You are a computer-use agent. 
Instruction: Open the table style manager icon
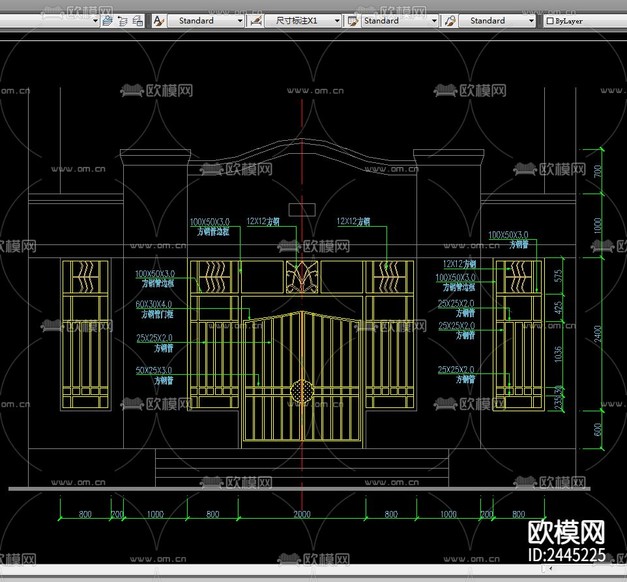(x=352, y=20)
